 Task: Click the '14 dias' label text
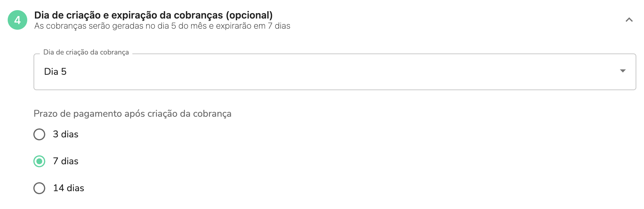68,188
